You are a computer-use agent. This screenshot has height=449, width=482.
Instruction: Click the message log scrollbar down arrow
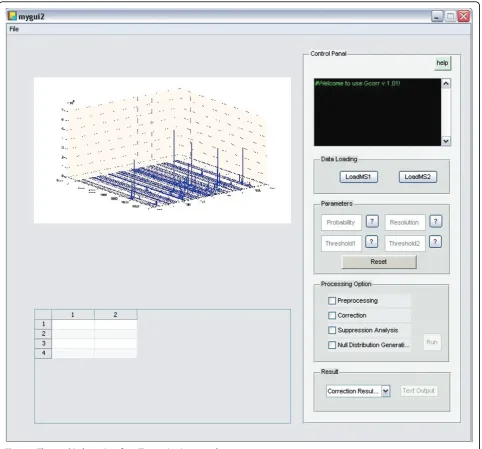446,141
